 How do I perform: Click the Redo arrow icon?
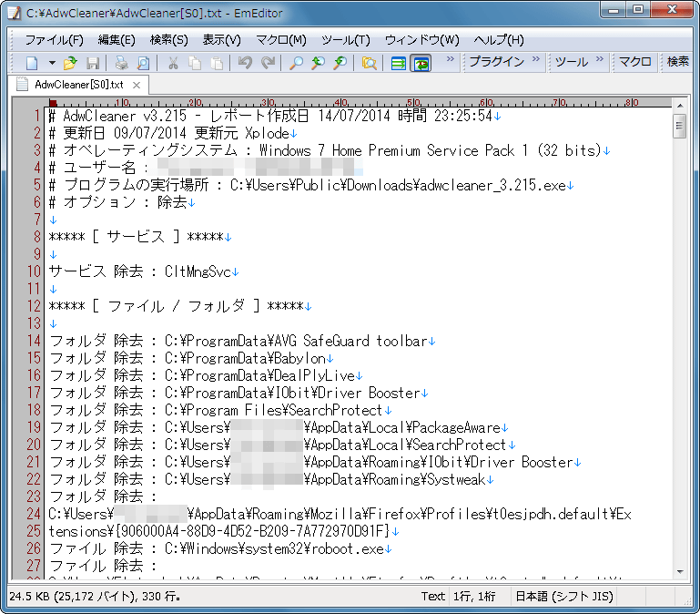point(268,63)
